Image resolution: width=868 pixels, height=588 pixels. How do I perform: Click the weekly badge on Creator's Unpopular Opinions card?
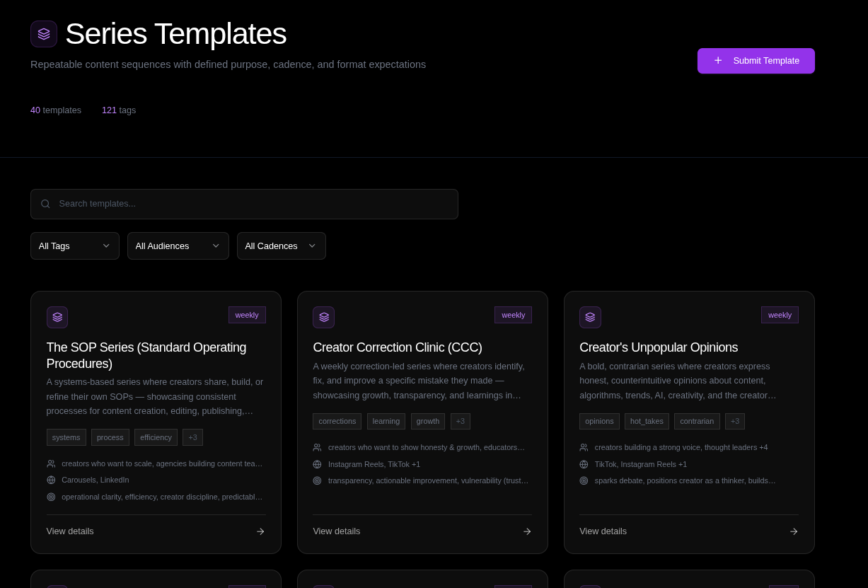click(780, 315)
